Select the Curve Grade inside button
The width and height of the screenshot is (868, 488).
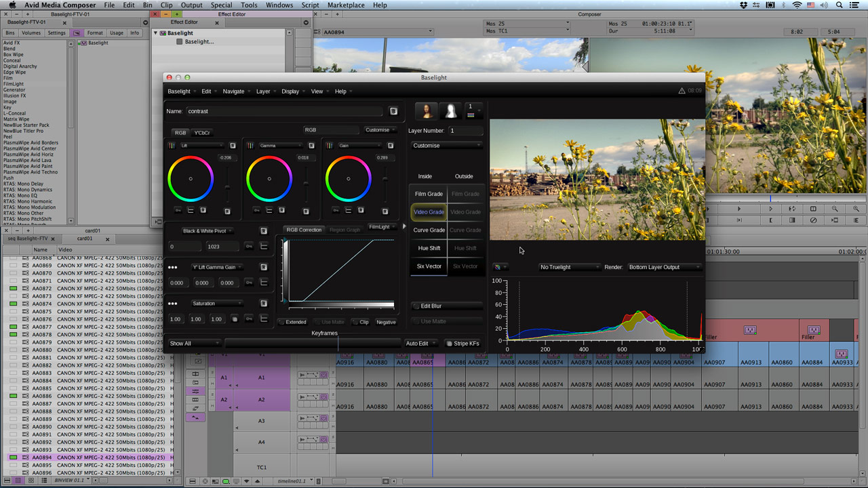[429, 230]
